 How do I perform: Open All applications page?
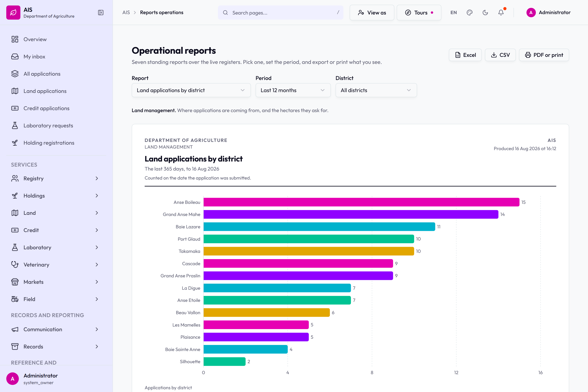tap(56, 74)
